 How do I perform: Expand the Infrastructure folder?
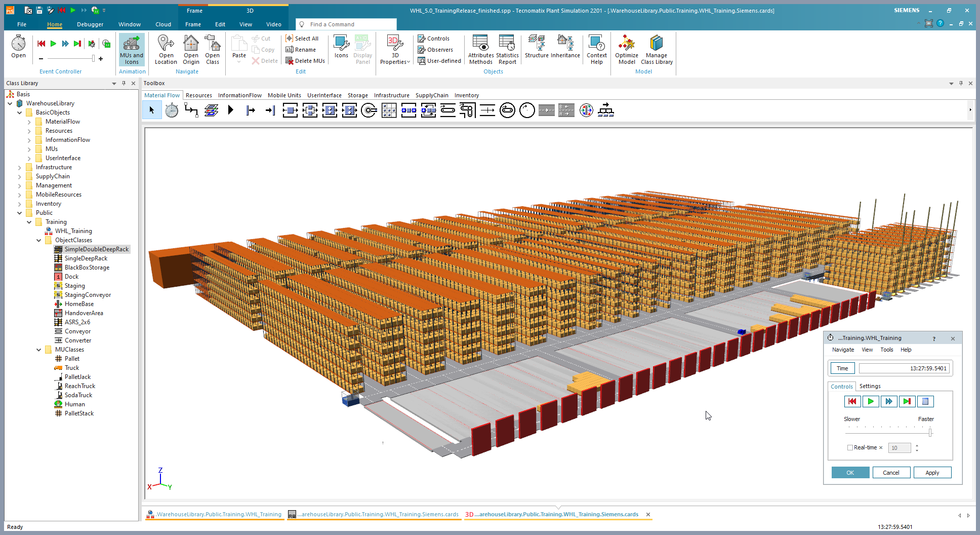click(x=19, y=167)
